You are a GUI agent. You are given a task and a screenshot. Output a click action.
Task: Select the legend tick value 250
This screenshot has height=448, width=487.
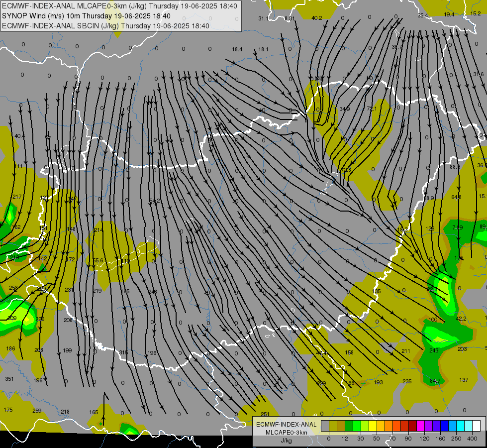[x=456, y=439]
